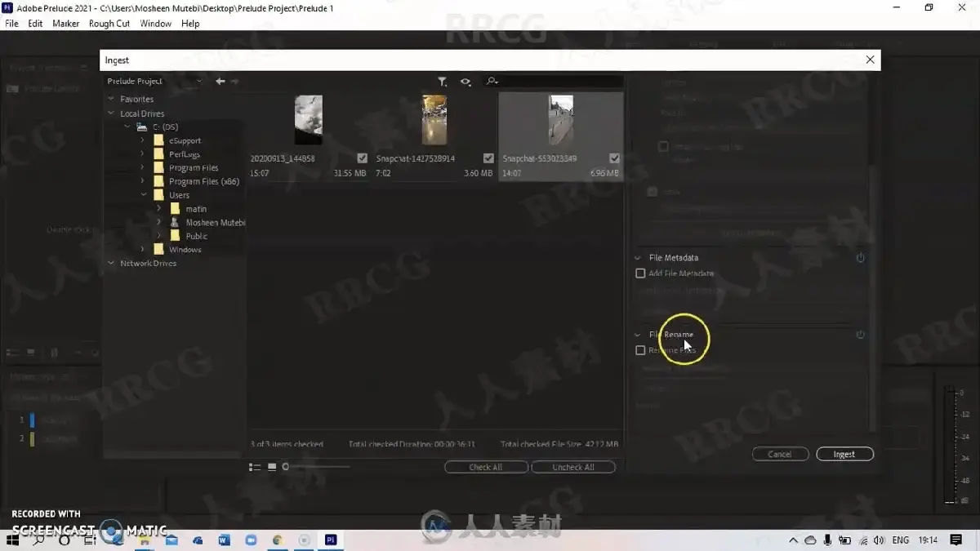
Task: Click the Uncheck All button
Action: point(573,467)
